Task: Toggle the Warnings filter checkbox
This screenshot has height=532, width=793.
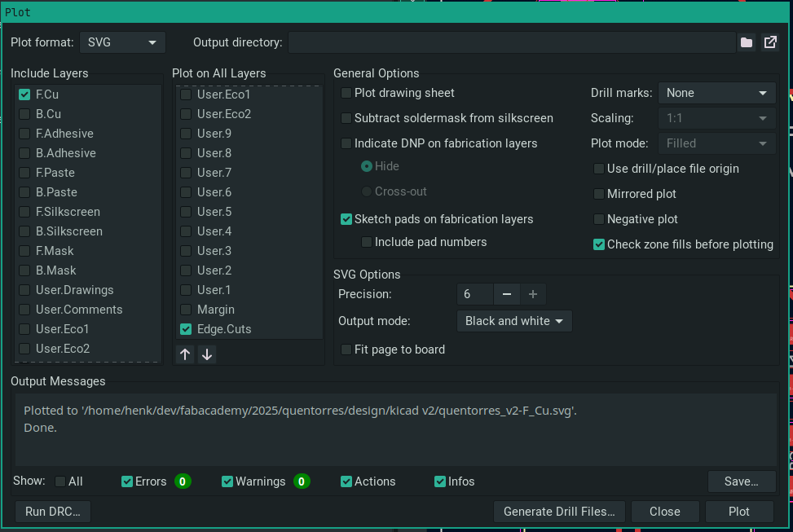Action: tap(227, 481)
